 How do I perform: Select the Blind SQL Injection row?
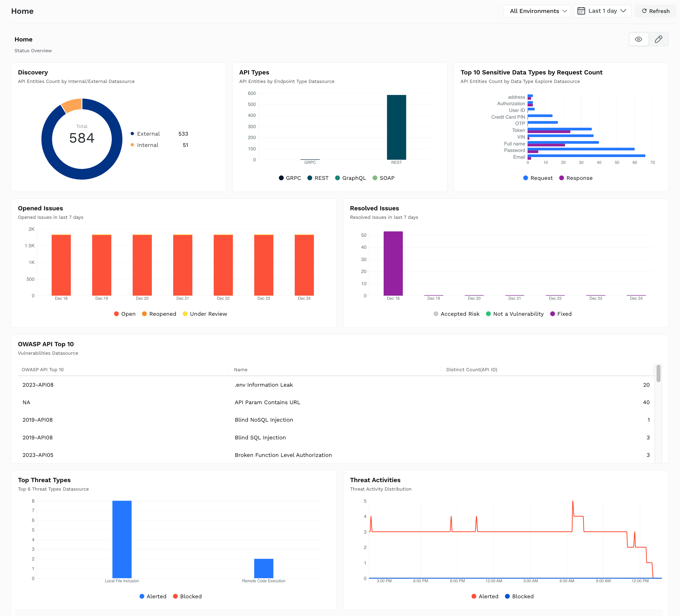point(336,438)
